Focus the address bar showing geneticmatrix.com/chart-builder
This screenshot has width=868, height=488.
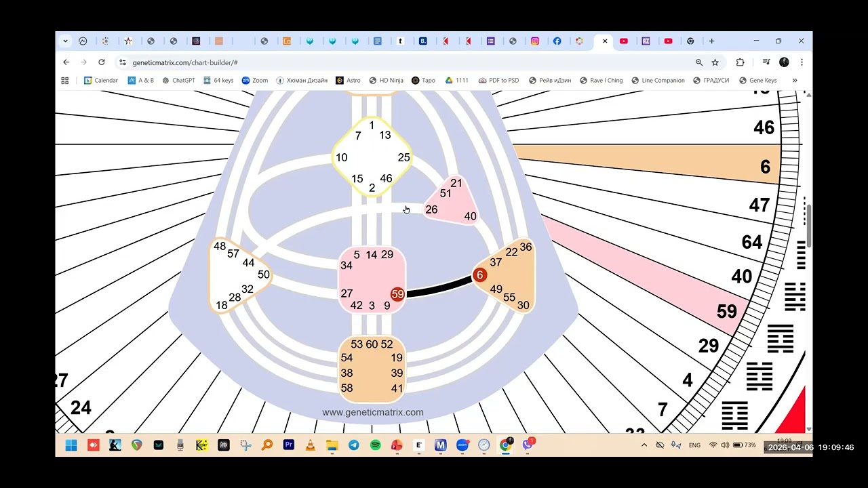pos(407,62)
